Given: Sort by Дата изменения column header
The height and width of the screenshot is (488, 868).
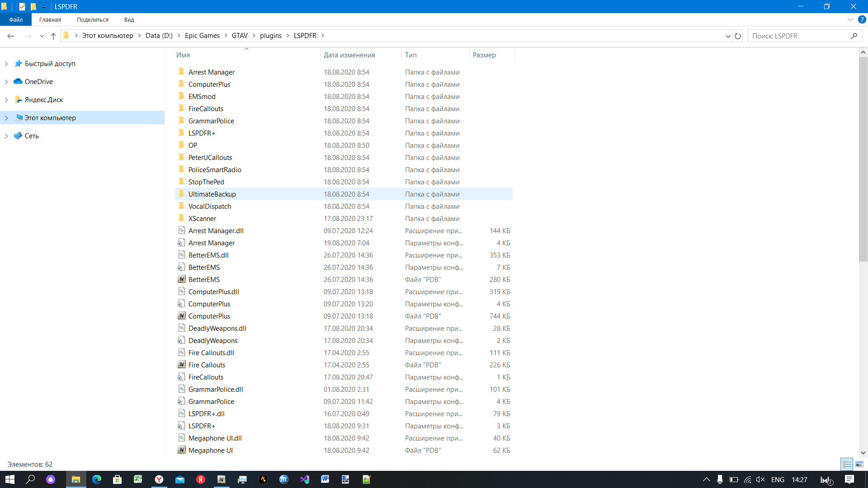Looking at the screenshot, I should point(349,55).
